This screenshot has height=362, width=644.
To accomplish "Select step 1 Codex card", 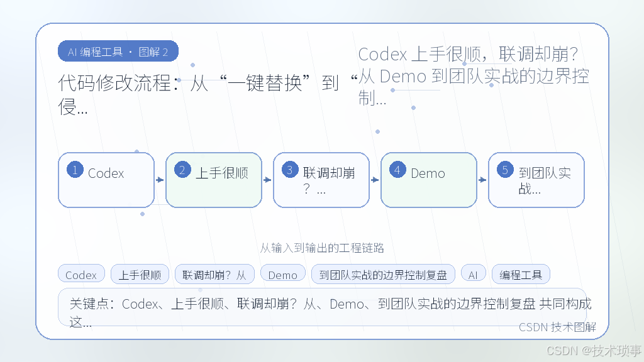I will [x=106, y=180].
